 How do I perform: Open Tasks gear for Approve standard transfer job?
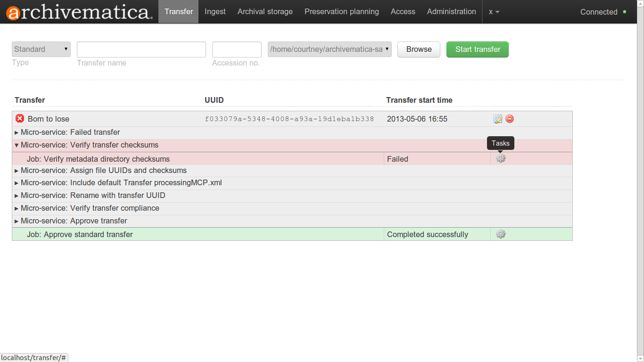click(x=501, y=234)
